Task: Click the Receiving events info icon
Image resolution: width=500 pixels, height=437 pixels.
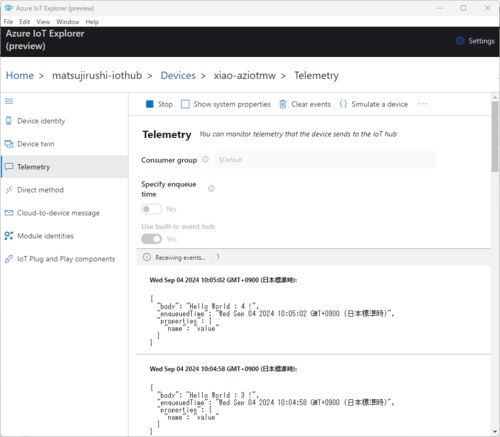Action: (x=147, y=257)
